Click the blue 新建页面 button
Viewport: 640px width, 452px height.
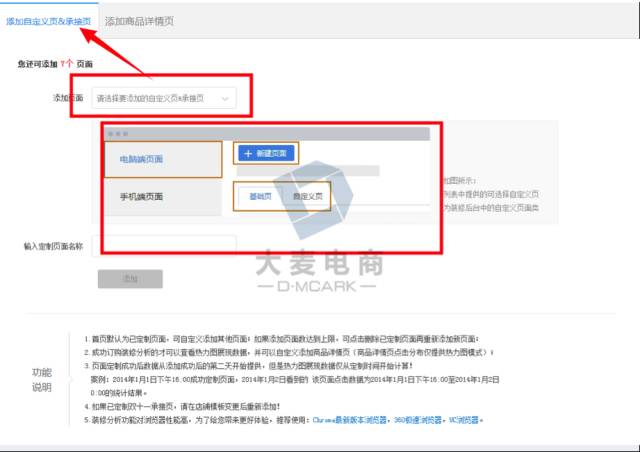tap(266, 153)
